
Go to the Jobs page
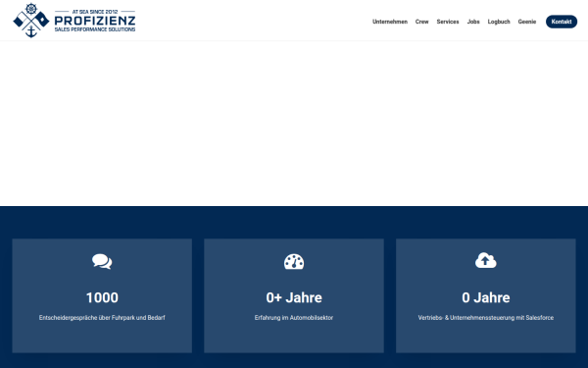473,22
